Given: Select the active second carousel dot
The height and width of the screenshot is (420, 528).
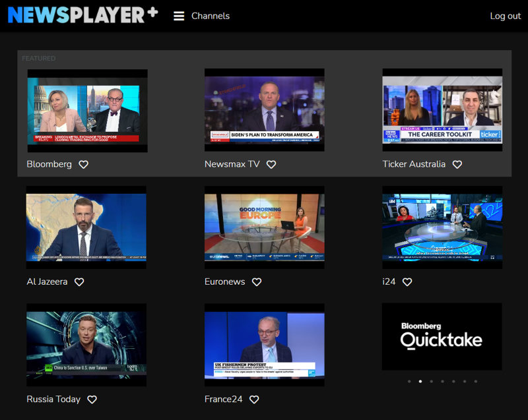Looking at the screenshot, I should tap(420, 381).
